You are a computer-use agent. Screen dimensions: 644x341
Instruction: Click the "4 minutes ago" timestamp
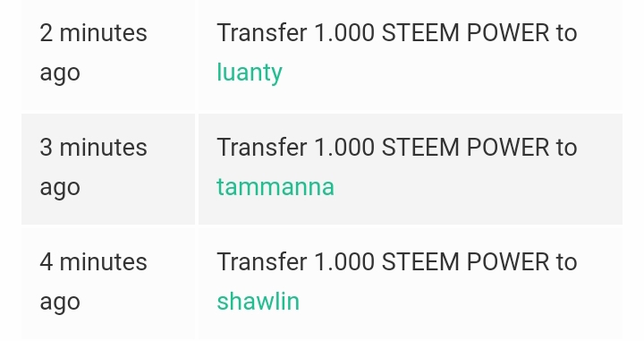93,282
